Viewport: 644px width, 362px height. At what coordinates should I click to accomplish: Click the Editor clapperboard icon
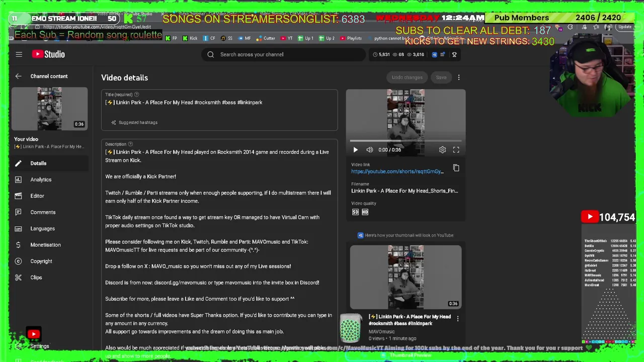point(18,196)
